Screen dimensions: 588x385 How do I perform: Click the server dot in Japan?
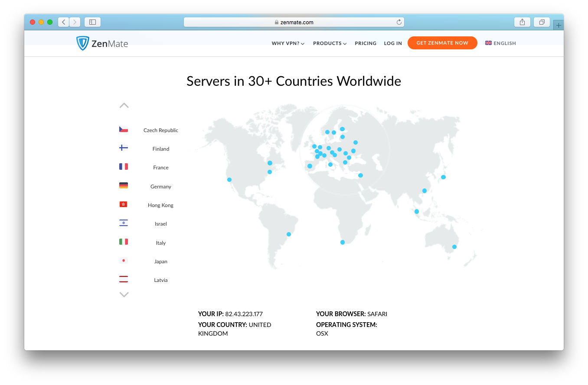point(443,177)
